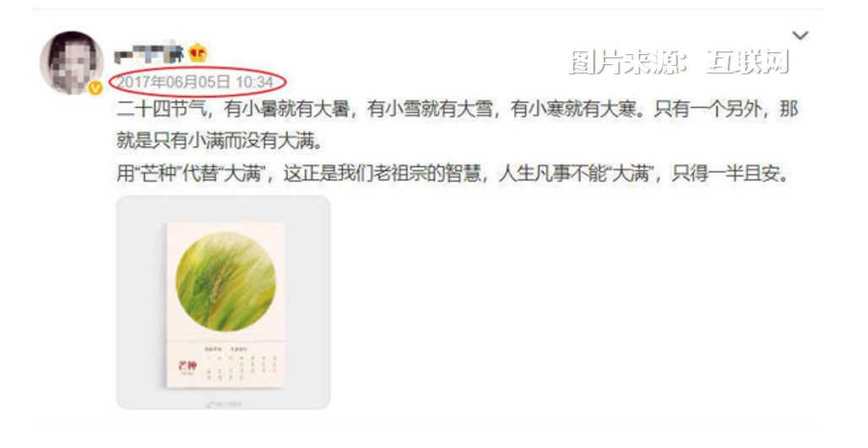Click the phrase 有小雪就有大雪
This screenshot has height=448, width=868.
430,110
